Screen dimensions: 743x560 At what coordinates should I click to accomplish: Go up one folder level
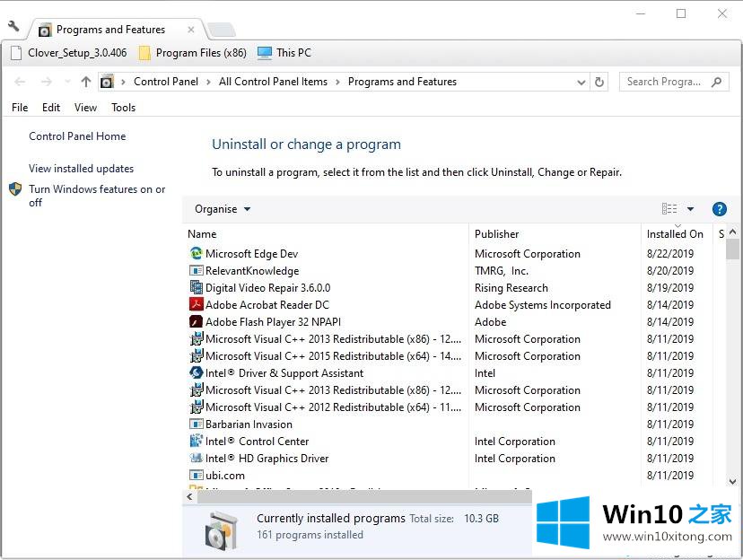tap(86, 82)
